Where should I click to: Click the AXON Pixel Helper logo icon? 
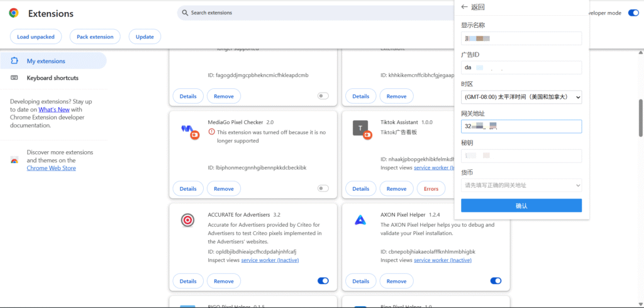click(x=360, y=220)
